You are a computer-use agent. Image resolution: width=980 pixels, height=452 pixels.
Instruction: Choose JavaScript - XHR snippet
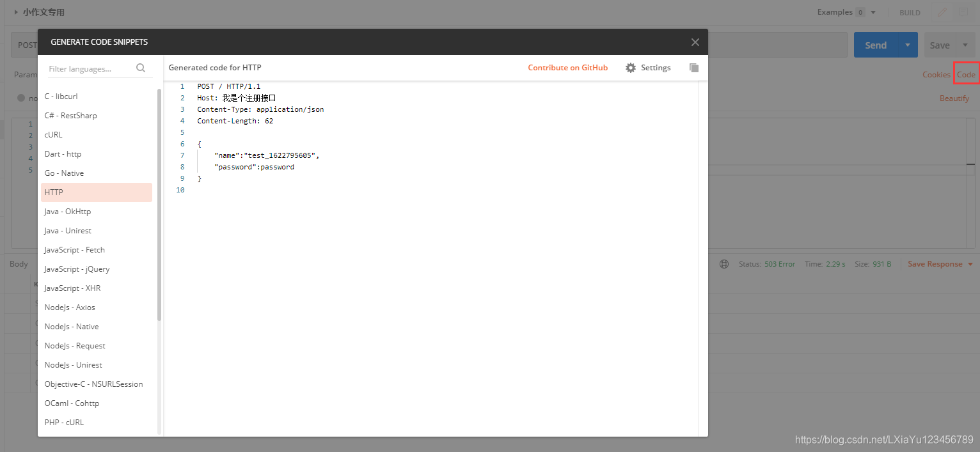tap(97, 288)
